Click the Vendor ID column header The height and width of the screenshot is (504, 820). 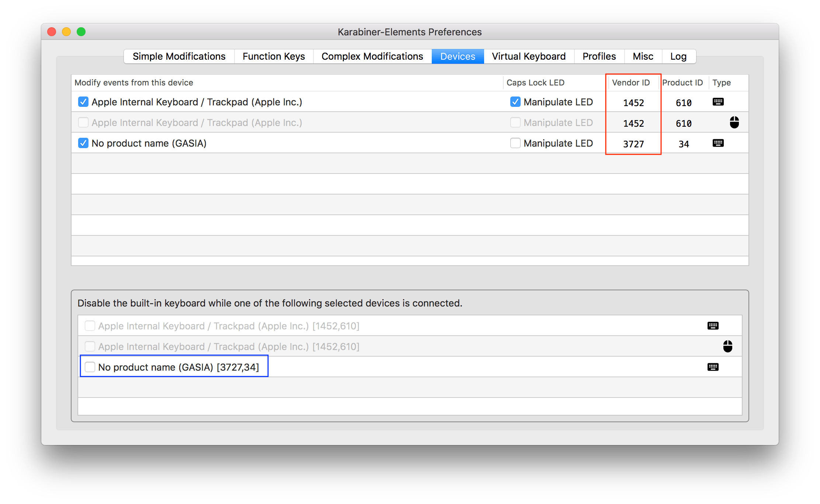point(630,83)
